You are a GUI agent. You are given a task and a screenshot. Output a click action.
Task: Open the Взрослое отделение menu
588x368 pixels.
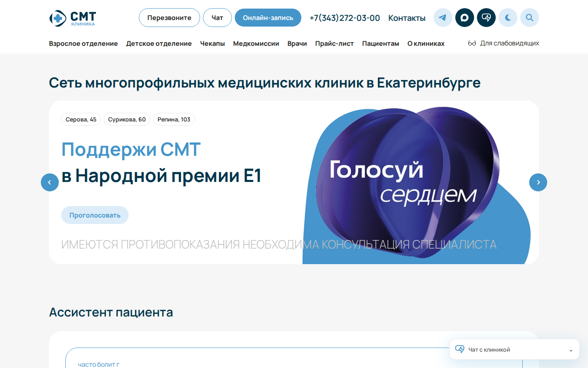[x=83, y=43]
